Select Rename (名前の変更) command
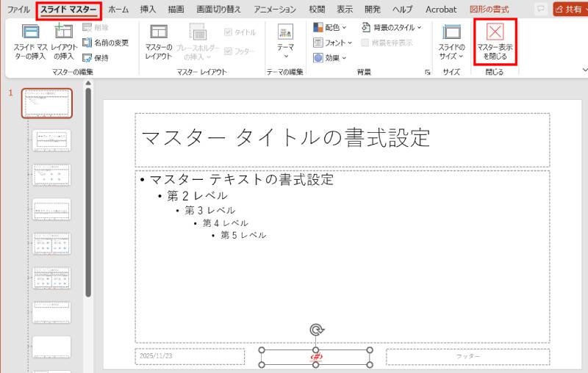The height and width of the screenshot is (373, 588). coord(105,43)
